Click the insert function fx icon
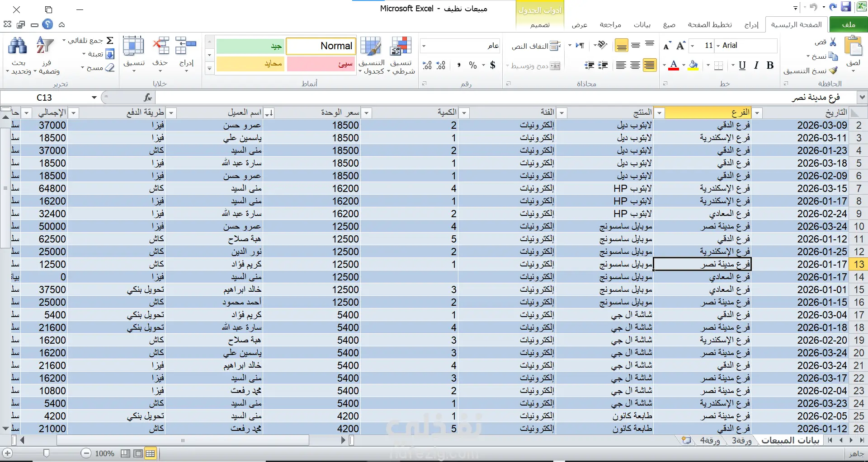The width and height of the screenshot is (868, 462). (x=148, y=98)
